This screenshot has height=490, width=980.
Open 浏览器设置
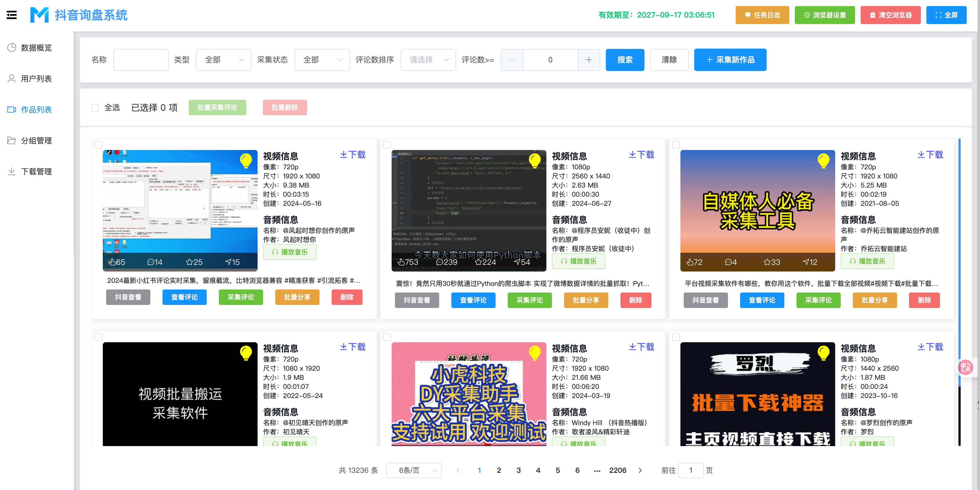[x=825, y=15]
